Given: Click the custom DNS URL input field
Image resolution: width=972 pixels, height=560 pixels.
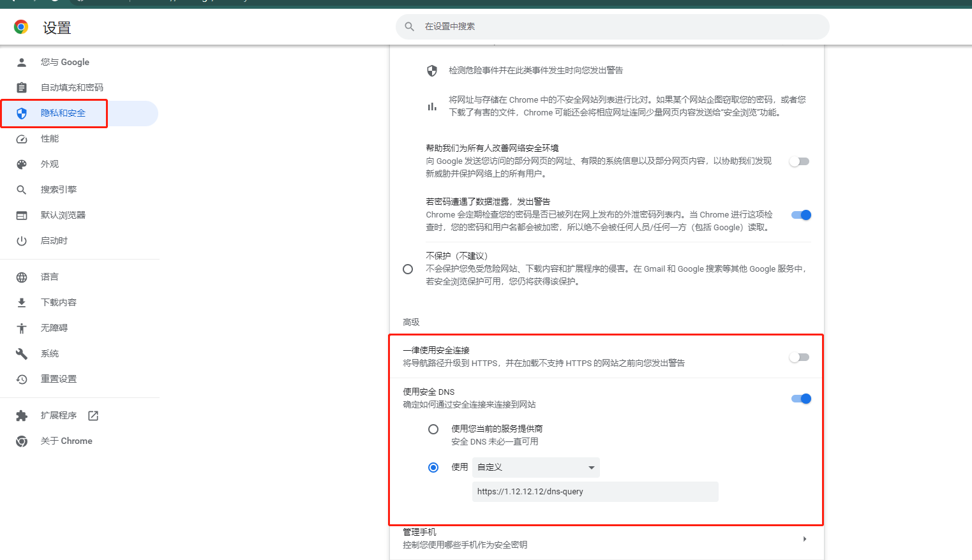Looking at the screenshot, I should coord(595,492).
